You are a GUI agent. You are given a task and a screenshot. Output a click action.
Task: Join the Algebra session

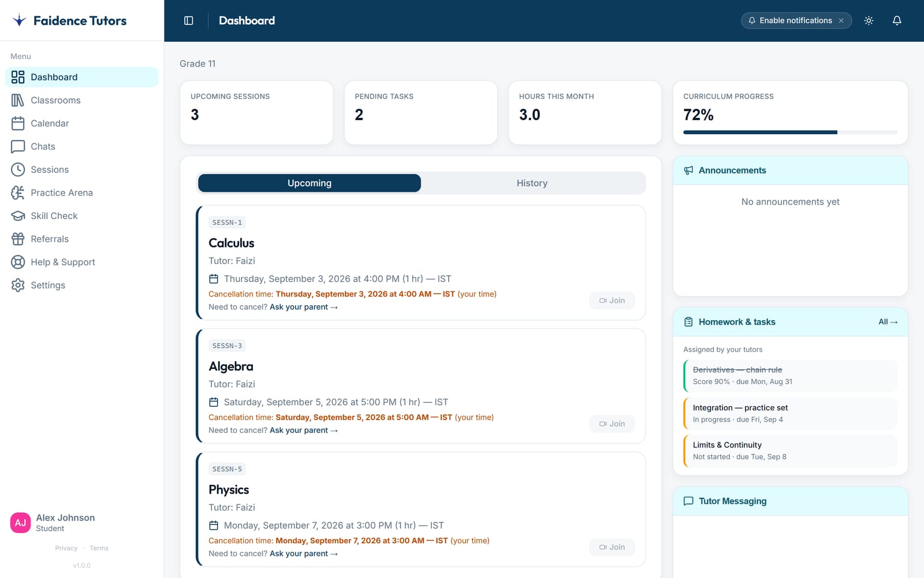tap(612, 424)
